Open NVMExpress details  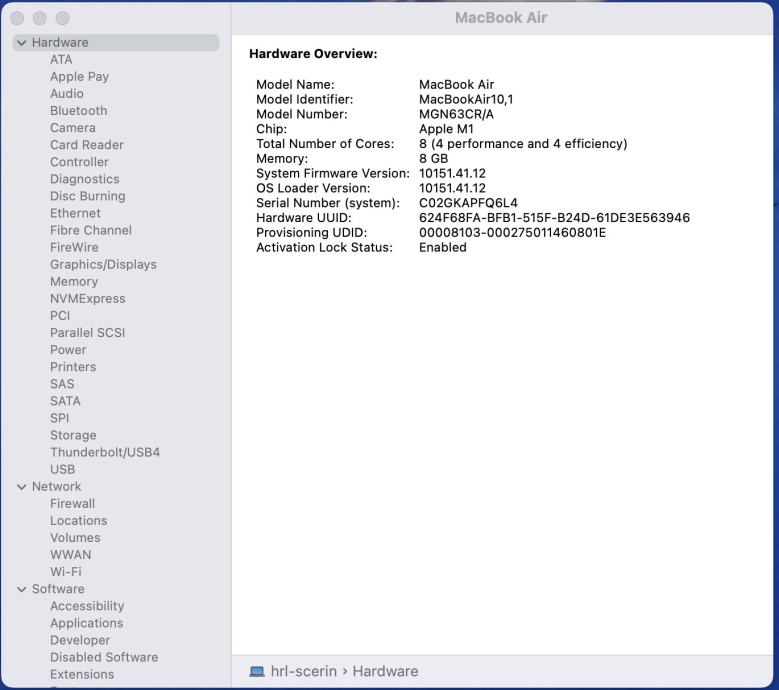[x=87, y=299]
